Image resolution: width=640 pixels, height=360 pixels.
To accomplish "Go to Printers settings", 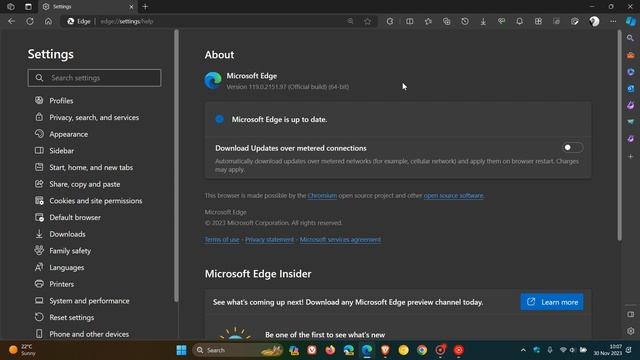I will pos(62,284).
